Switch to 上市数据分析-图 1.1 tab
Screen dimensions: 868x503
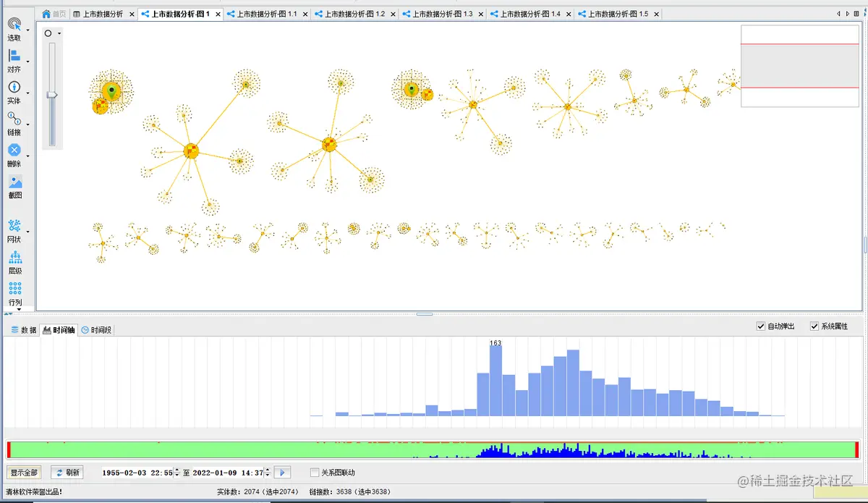(x=267, y=14)
